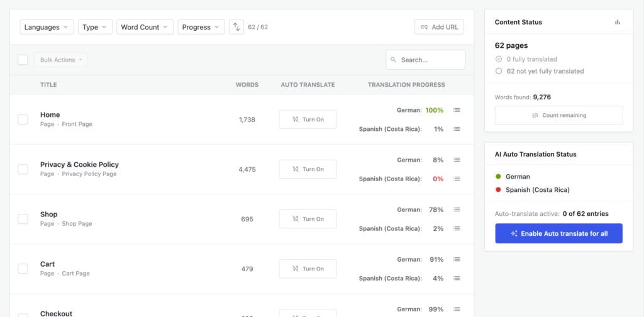The height and width of the screenshot is (317, 644).
Task: Check the Shop page row checkbox
Action: coord(23,219)
